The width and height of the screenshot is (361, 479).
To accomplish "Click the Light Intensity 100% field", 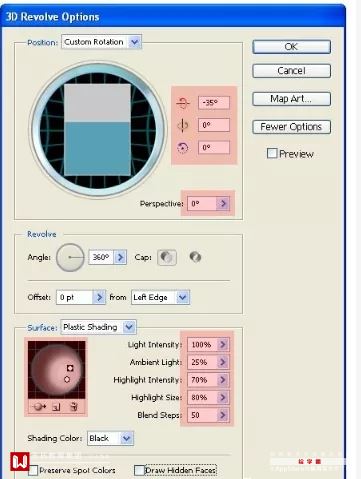I will click(x=202, y=344).
